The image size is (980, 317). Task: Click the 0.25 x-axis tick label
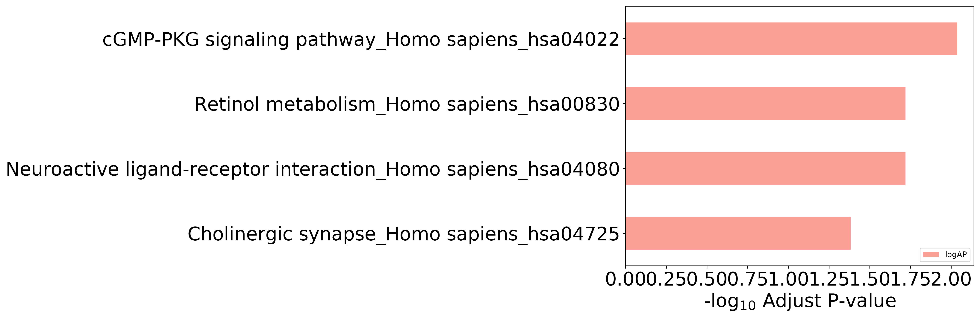(666, 280)
